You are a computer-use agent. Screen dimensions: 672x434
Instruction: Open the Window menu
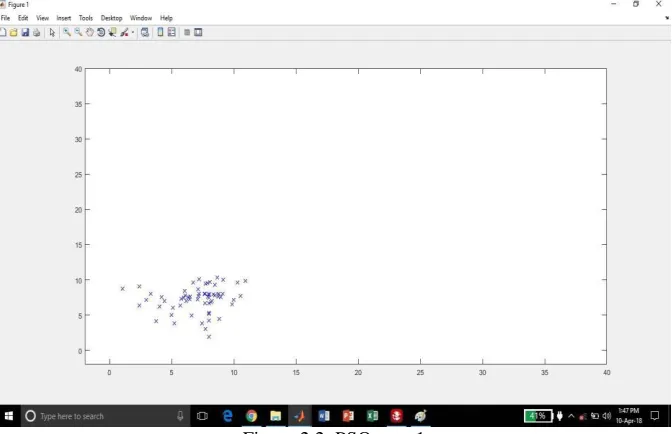tap(141, 18)
